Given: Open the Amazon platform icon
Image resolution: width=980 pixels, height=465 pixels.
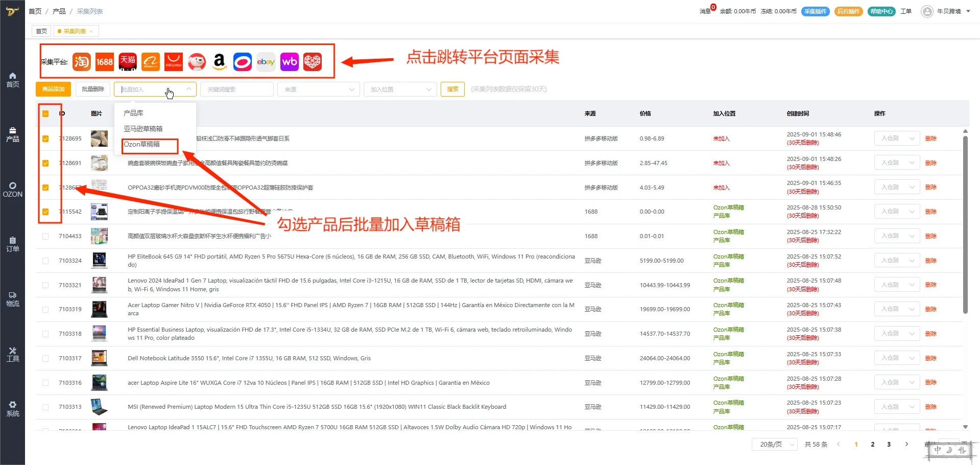Looking at the screenshot, I should (x=220, y=62).
